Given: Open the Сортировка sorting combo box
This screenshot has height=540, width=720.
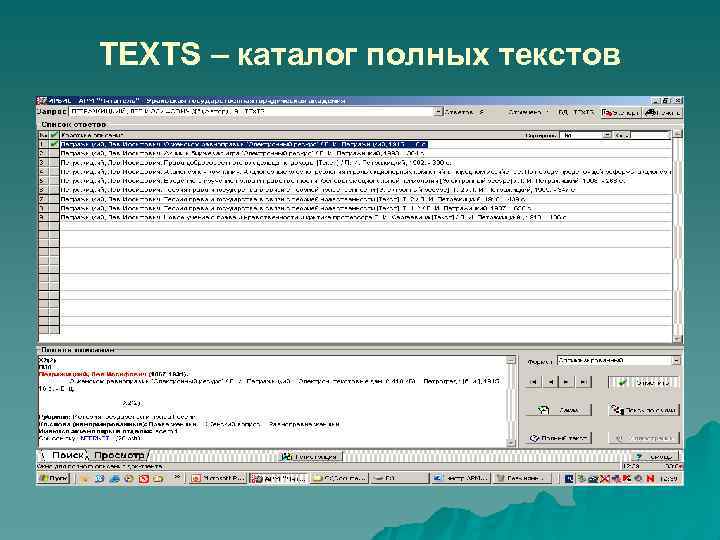Looking at the screenshot, I should tap(587, 135).
